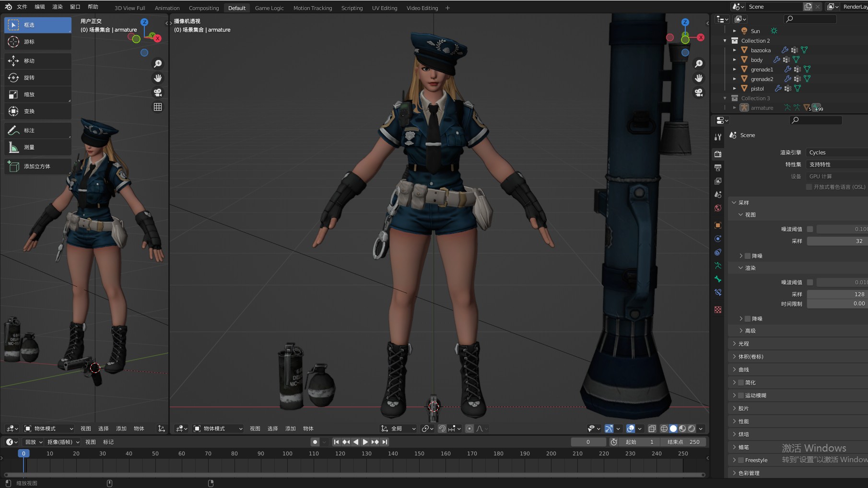Enable the Motion Blur checkbox
This screenshot has height=488, width=868.
(x=741, y=395)
